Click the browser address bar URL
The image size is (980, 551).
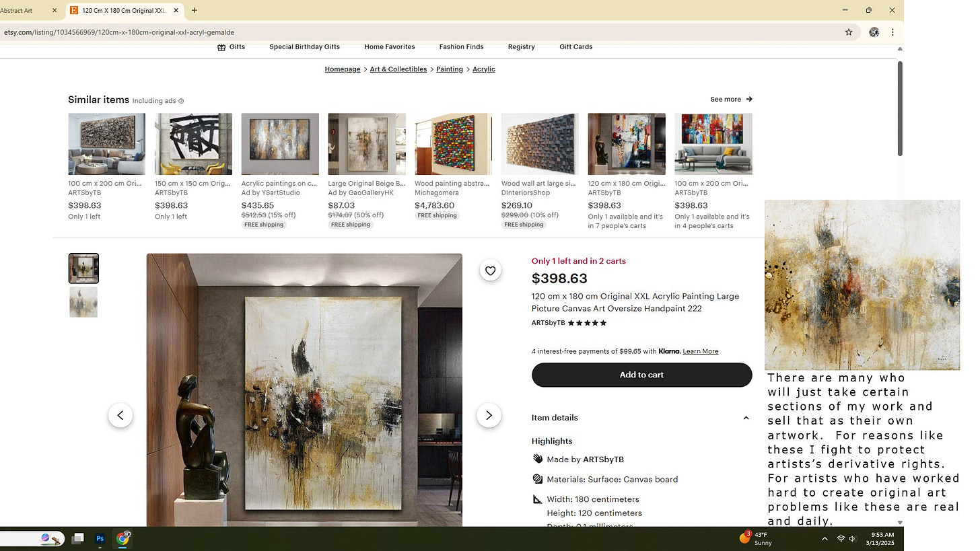(x=119, y=32)
